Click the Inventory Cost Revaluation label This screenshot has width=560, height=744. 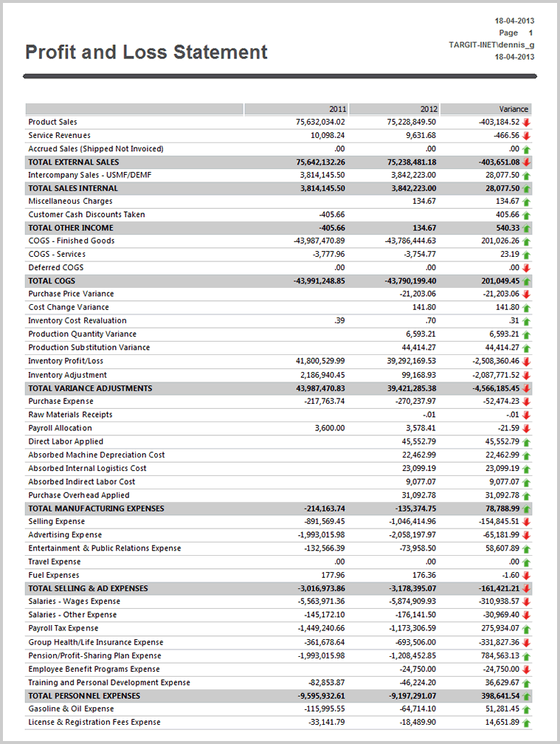tap(77, 321)
